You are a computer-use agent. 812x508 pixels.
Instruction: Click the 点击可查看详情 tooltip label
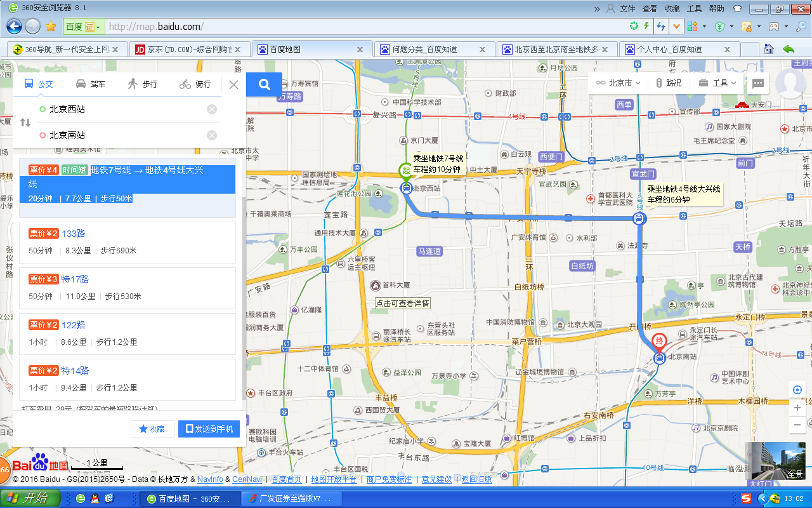point(402,303)
